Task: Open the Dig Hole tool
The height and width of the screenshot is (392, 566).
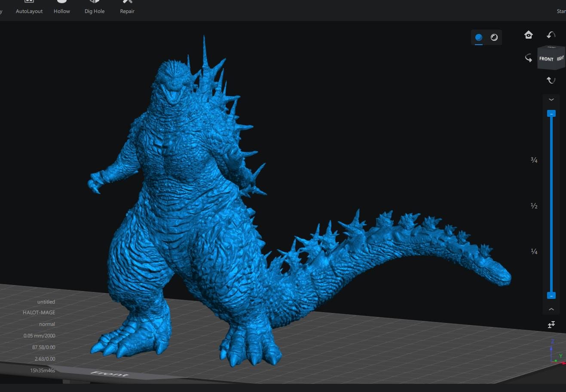Action: coord(94,6)
